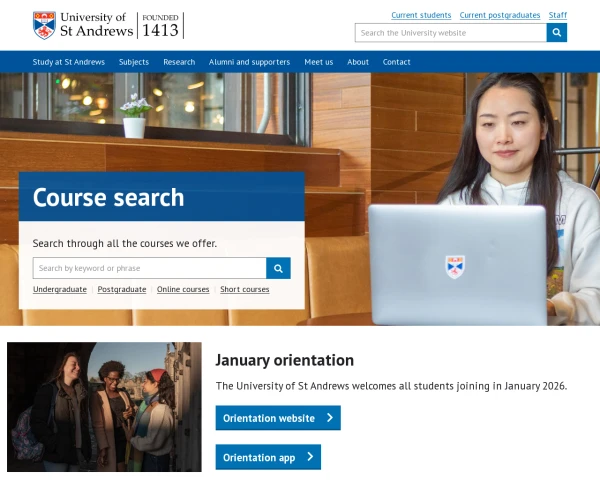Image resolution: width=600 pixels, height=480 pixels.
Task: Select About in the navigation bar
Action: click(x=358, y=62)
